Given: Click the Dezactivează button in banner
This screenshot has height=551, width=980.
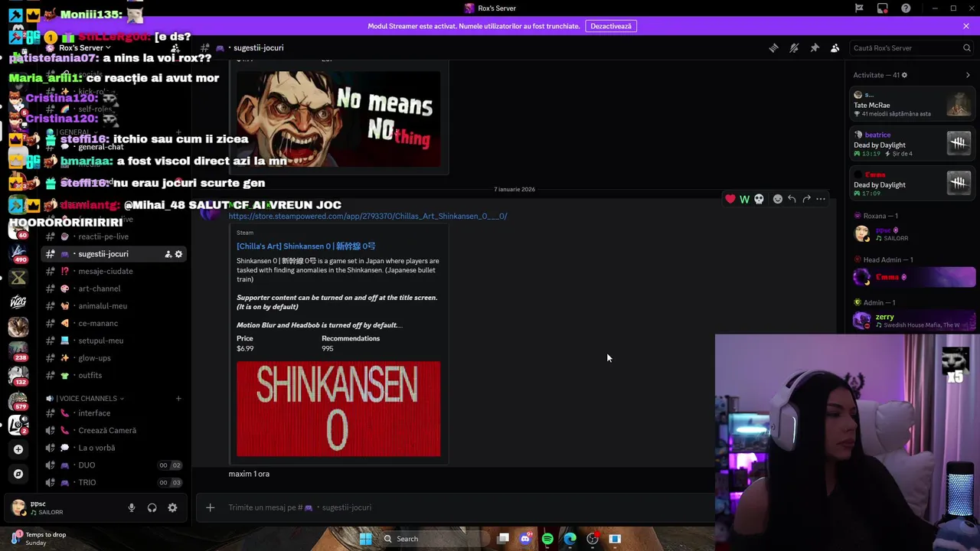Looking at the screenshot, I should pos(611,26).
